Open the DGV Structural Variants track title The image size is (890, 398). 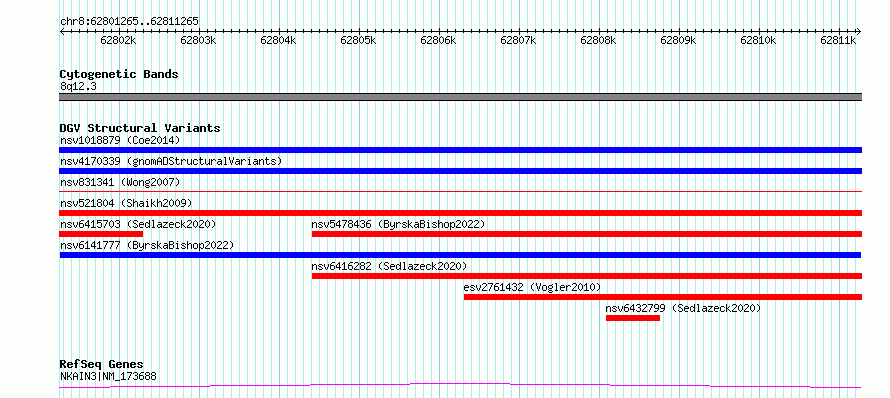140,128
